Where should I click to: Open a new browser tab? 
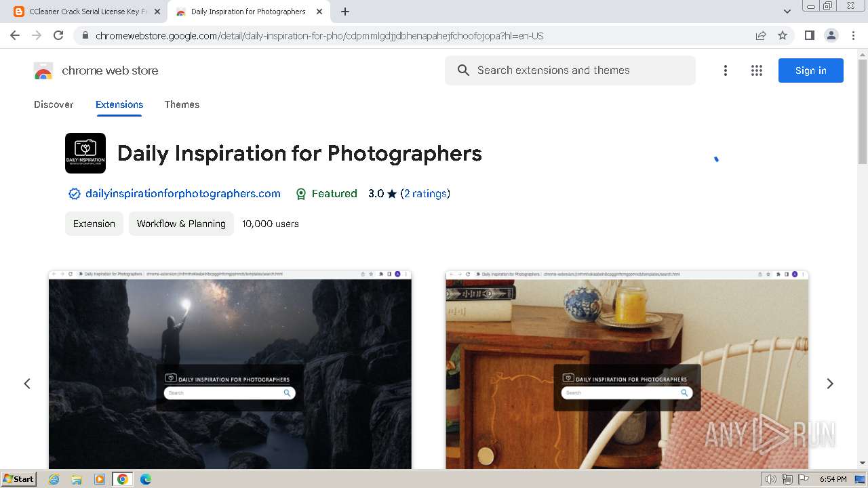345,12
